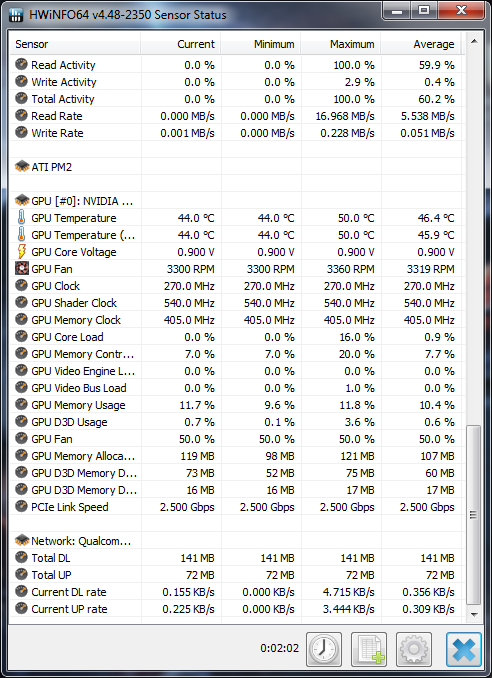Click the scrollbar up arrow
This screenshot has height=678, width=492.
(474, 42)
